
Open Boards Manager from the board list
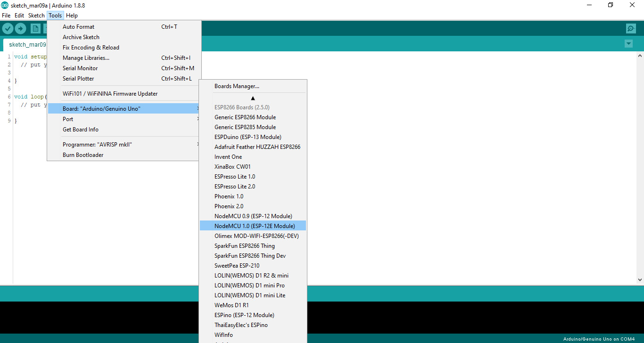tap(237, 86)
